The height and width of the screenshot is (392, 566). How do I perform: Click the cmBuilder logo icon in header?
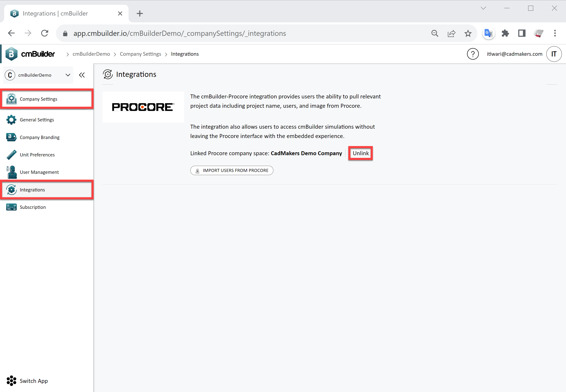[x=12, y=54]
